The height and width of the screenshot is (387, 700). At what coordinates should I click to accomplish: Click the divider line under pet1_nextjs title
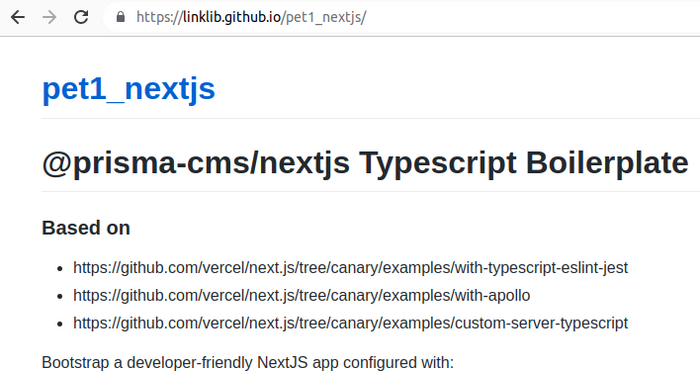pyautogui.click(x=371, y=118)
